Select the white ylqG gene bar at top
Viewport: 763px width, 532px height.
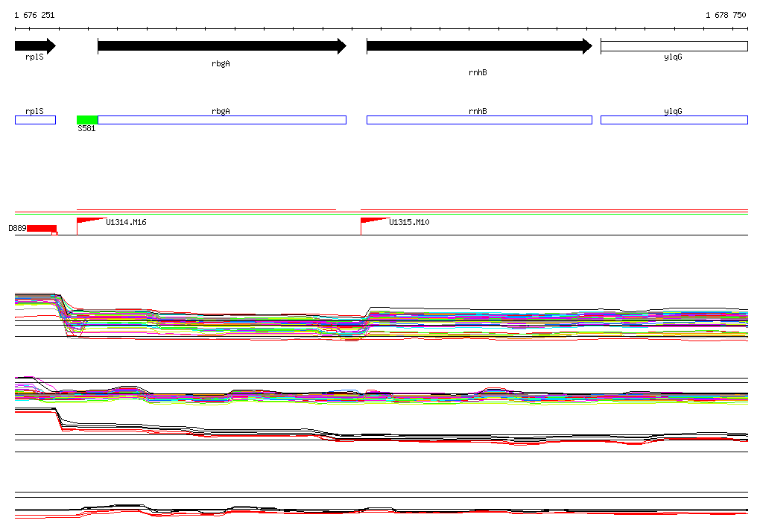674,46
